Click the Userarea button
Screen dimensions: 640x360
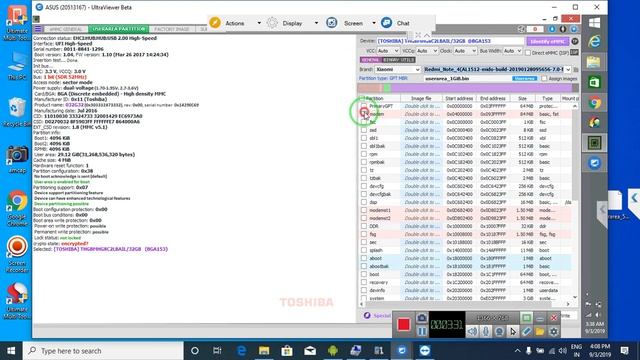(524, 78)
